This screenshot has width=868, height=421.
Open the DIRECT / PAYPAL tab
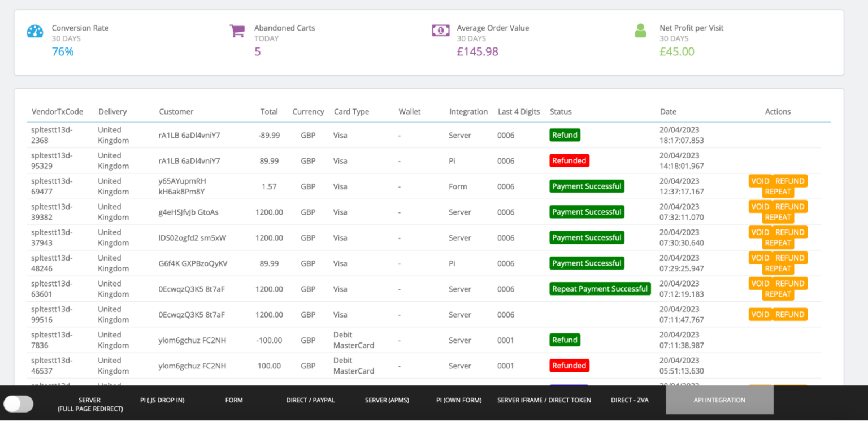tap(310, 400)
